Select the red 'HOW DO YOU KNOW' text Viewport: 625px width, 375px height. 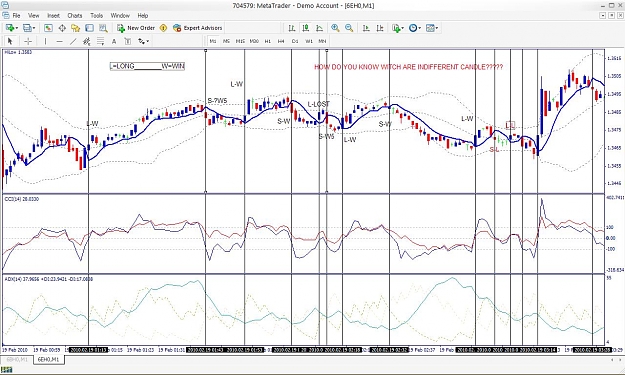409,67
